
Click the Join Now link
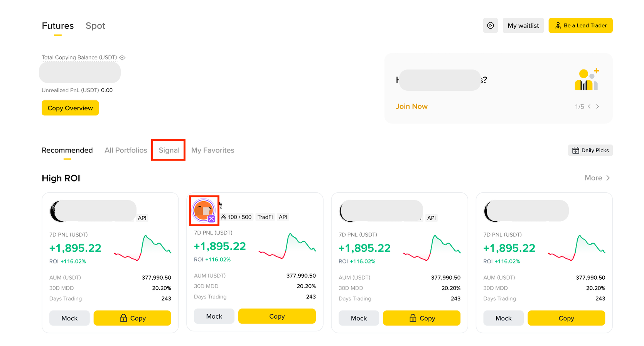pyautogui.click(x=411, y=107)
